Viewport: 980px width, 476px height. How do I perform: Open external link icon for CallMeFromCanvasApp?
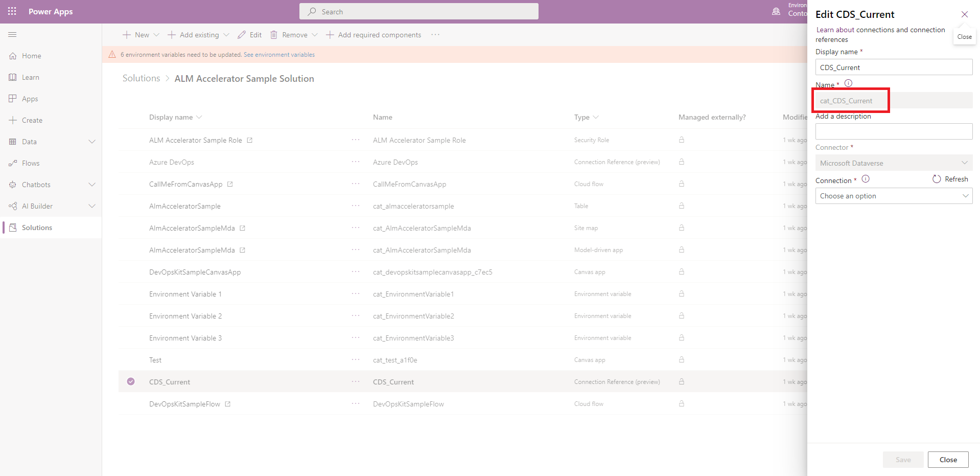click(x=230, y=184)
